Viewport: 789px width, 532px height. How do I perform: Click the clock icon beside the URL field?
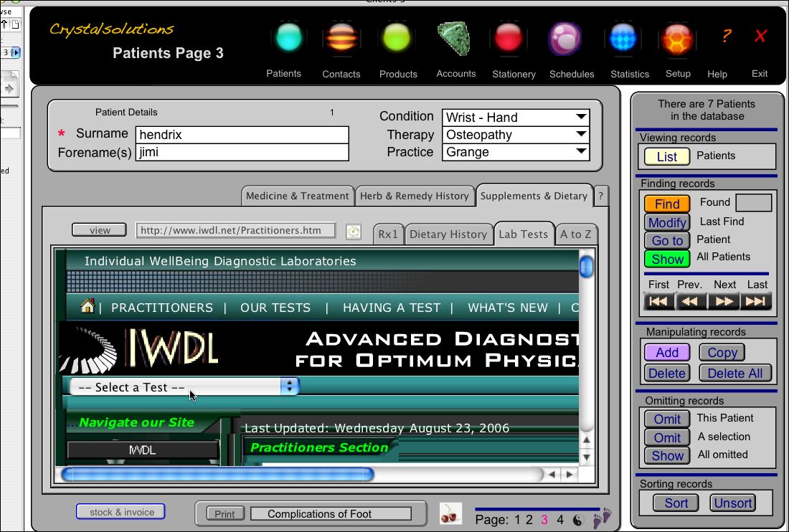point(354,232)
